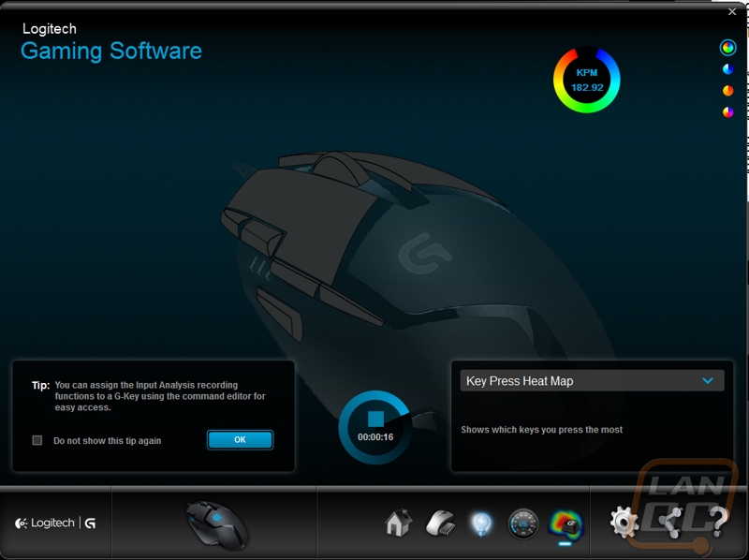Viewport: 749px width, 560px height.
Task: Click OK to dismiss the tip
Action: [240, 439]
